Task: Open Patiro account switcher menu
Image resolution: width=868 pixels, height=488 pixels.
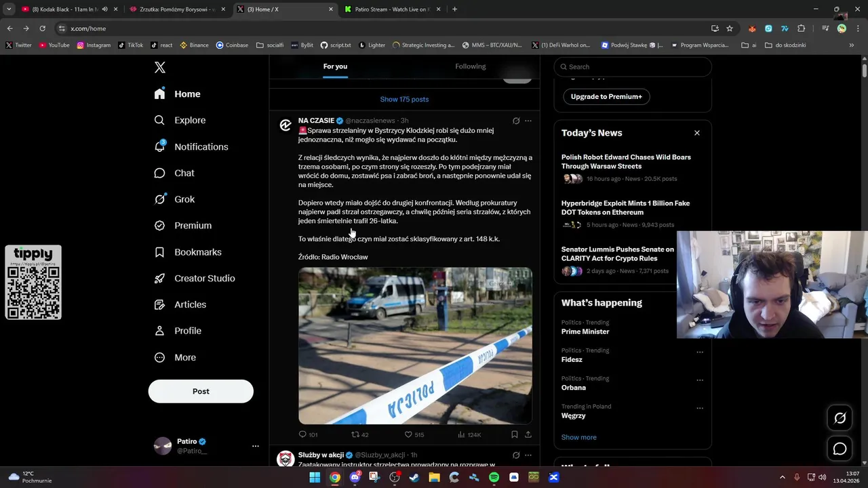Action: 255,446
